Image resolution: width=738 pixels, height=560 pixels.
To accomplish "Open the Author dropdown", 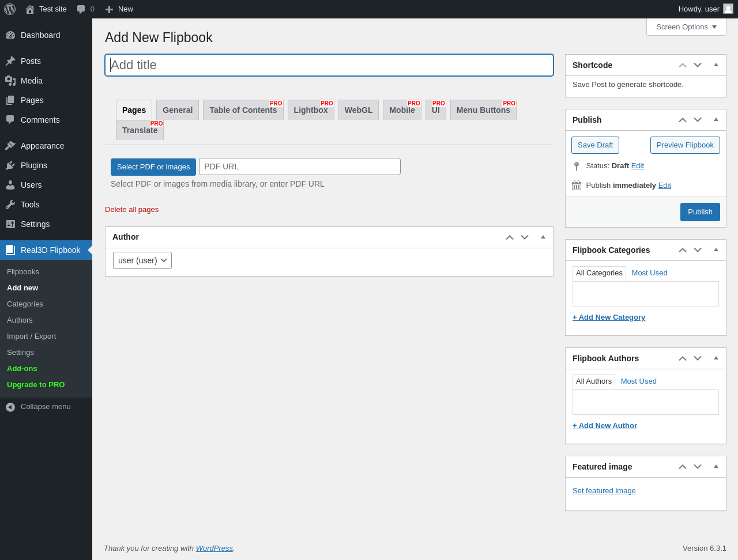I will click(x=142, y=260).
